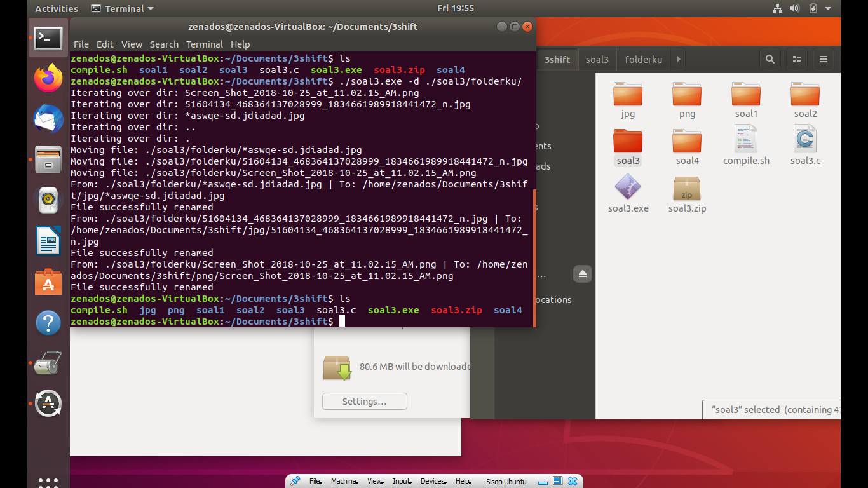This screenshot has width=868, height=488.
Task: Toggle the search bar in Files toolbar
Action: [770, 58]
